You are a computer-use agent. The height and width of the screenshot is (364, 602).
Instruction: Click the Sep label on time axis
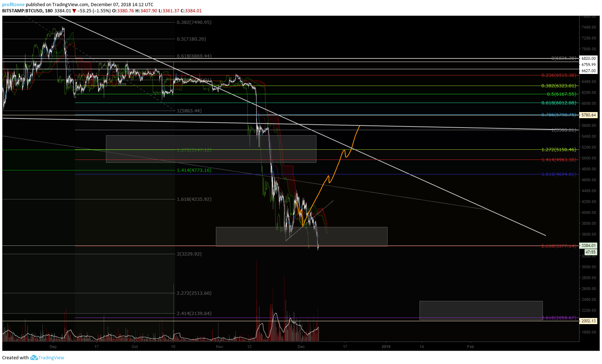coord(53,347)
